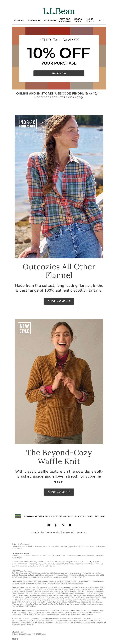Follow the Learn More Mastercard link
This screenshot has width=118, height=644.
(x=99, y=516)
